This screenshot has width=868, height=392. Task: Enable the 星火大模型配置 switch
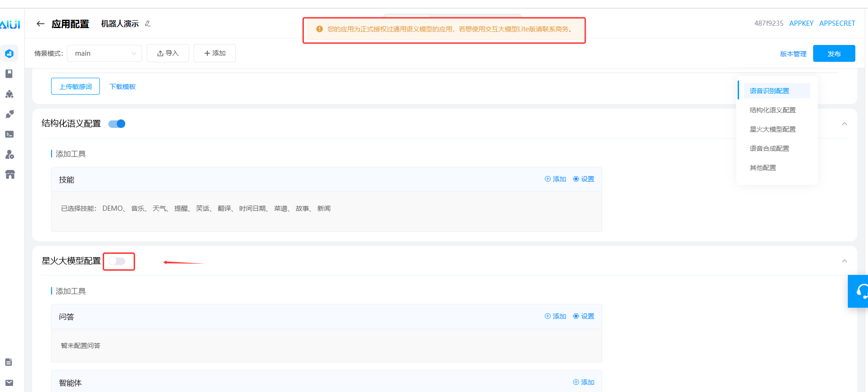pyautogui.click(x=117, y=261)
